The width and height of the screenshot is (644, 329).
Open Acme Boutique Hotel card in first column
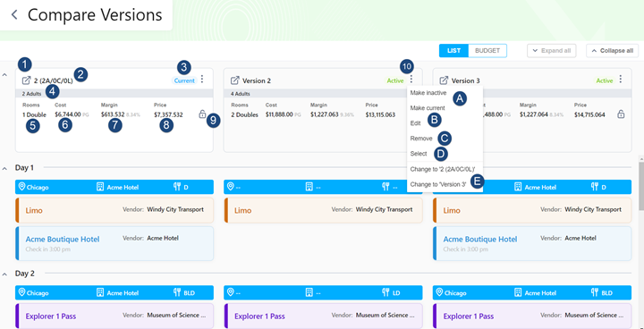[x=114, y=243]
